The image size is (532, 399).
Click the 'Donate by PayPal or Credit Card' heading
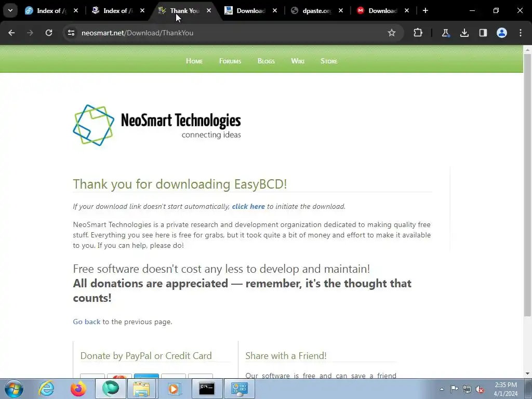(146, 355)
